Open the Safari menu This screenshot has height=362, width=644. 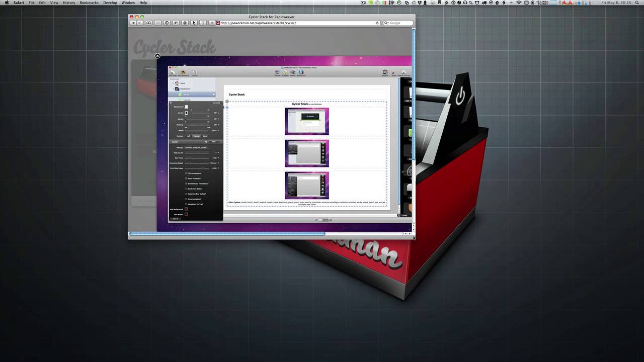18,3
